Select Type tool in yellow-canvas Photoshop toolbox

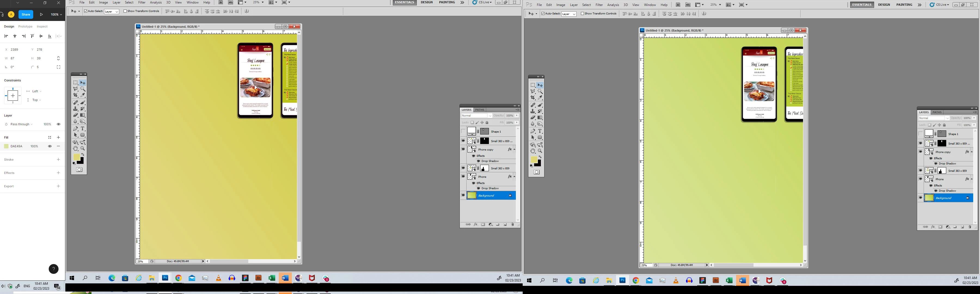point(82,128)
